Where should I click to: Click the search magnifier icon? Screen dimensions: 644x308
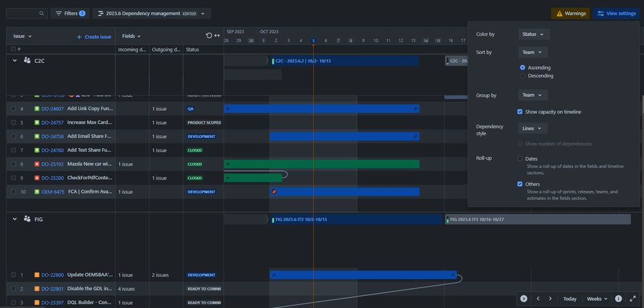[41, 14]
